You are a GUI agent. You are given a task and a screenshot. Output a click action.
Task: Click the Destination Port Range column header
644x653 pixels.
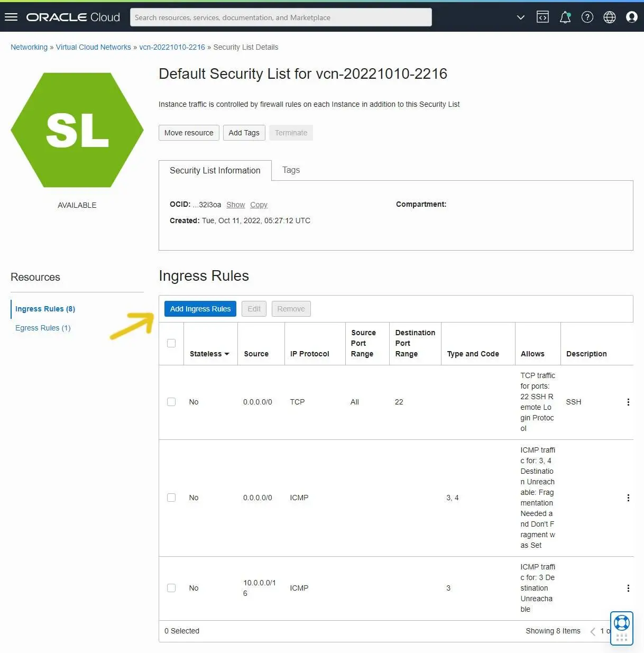point(415,343)
